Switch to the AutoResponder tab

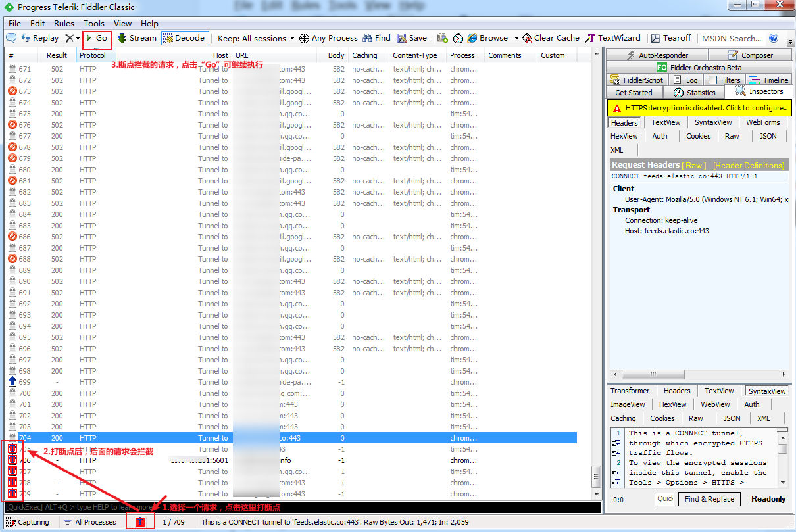[657, 55]
